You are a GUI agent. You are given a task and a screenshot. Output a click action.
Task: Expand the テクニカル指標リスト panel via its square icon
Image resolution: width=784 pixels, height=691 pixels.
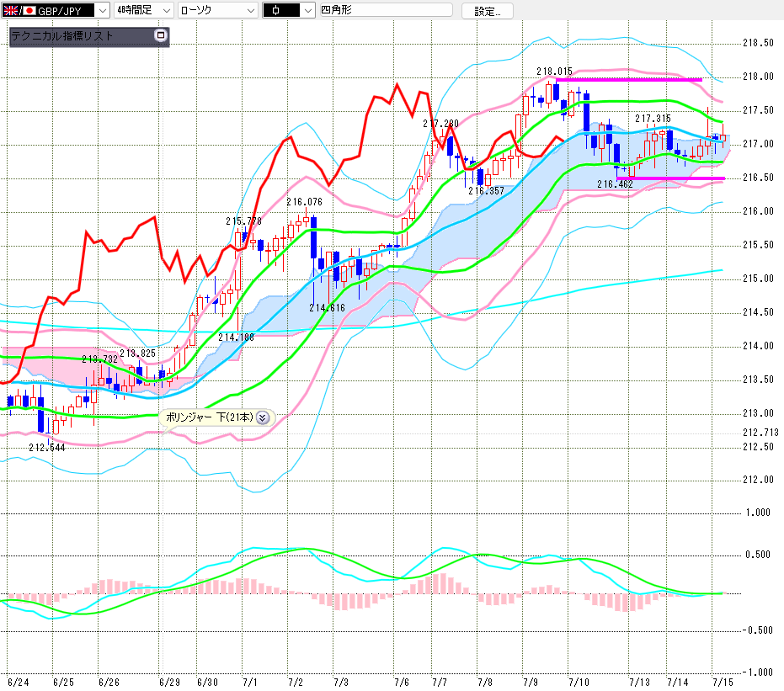[161, 35]
